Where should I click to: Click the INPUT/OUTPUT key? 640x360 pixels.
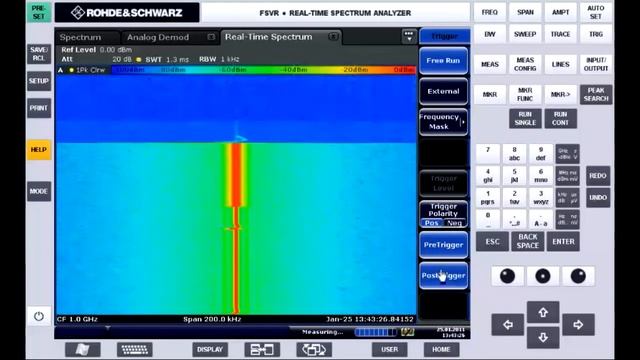(x=596, y=64)
